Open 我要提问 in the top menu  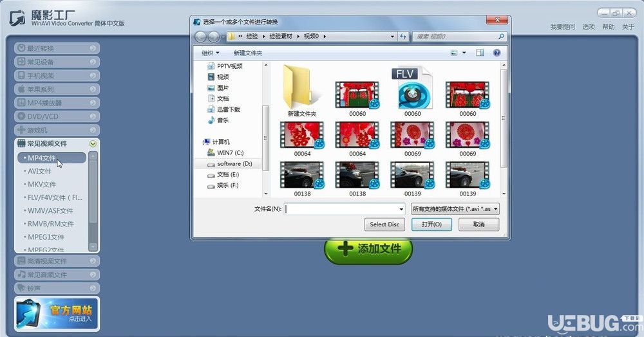click(563, 26)
